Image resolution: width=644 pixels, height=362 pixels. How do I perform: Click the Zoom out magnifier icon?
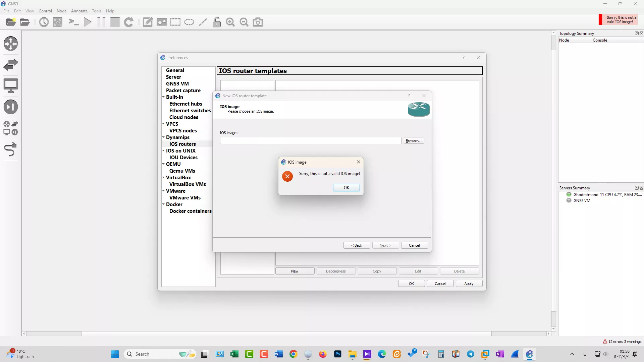coord(244,22)
